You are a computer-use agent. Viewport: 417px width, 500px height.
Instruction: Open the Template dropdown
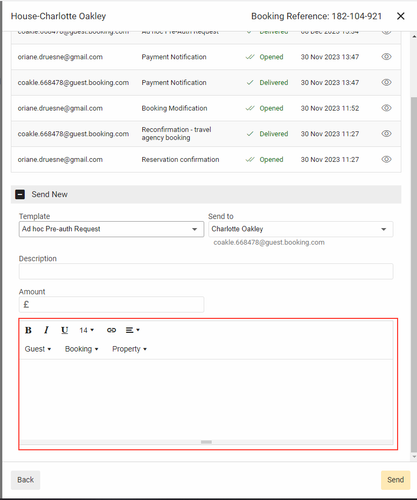tap(111, 229)
